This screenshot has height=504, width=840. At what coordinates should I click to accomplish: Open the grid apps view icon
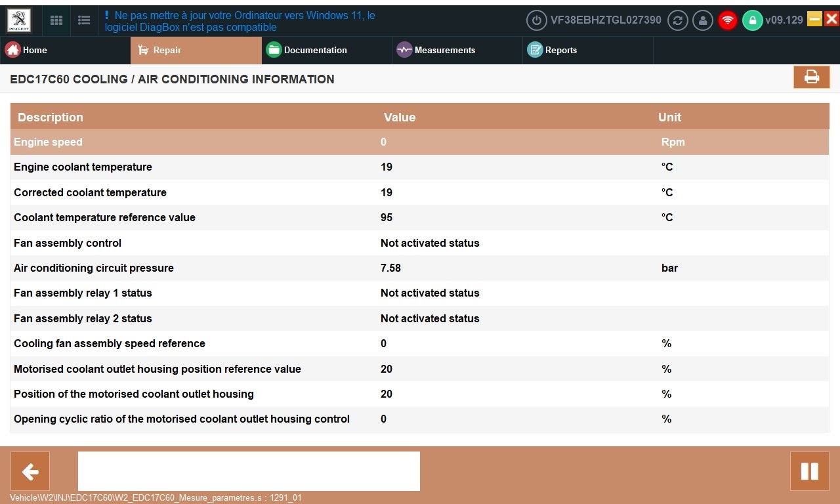click(x=56, y=20)
